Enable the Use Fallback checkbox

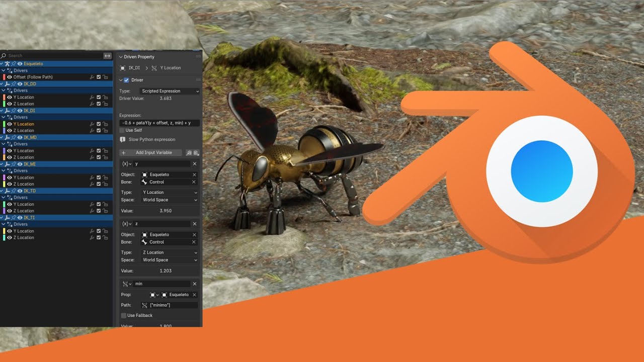click(124, 315)
